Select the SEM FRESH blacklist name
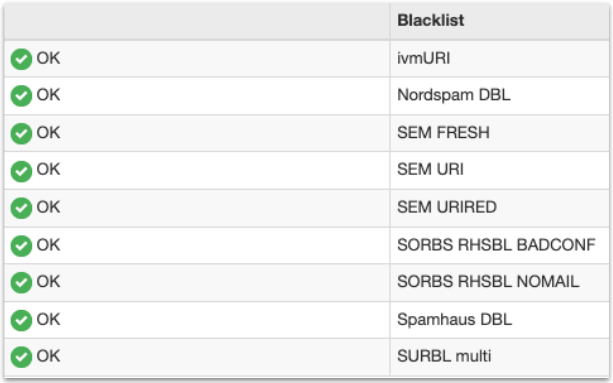The height and width of the screenshot is (383, 613). click(443, 132)
